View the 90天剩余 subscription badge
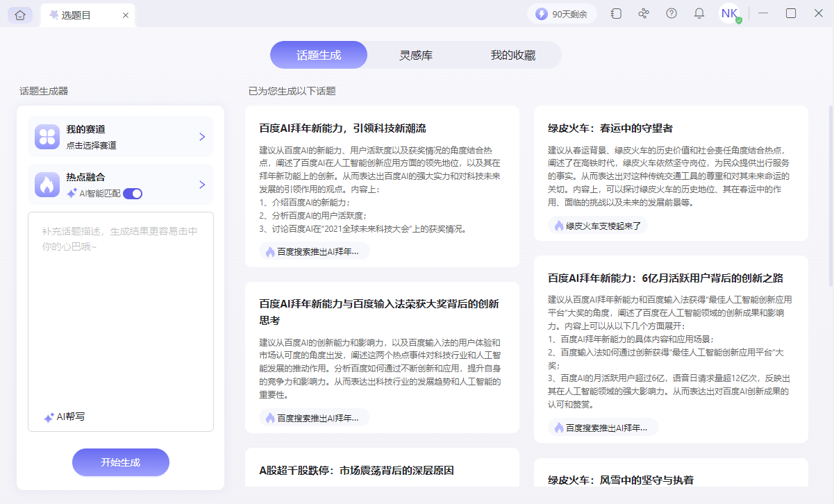The width and height of the screenshot is (834, 504). [562, 13]
